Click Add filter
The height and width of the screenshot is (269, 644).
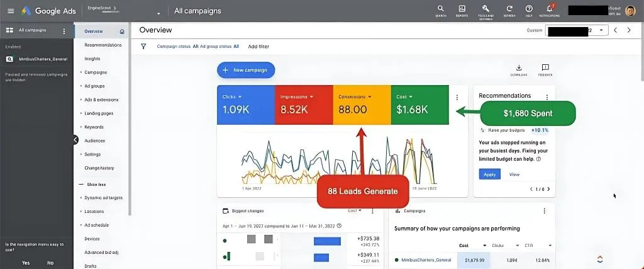[258, 47]
